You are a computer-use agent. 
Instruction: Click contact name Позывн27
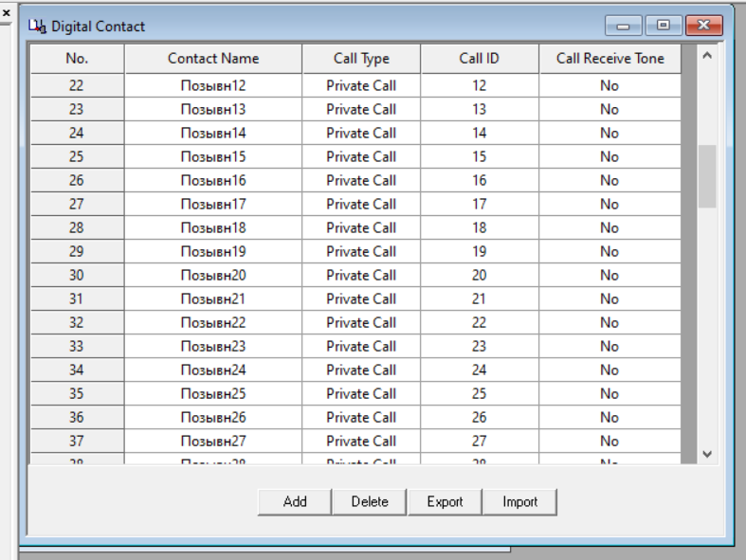pos(213,441)
